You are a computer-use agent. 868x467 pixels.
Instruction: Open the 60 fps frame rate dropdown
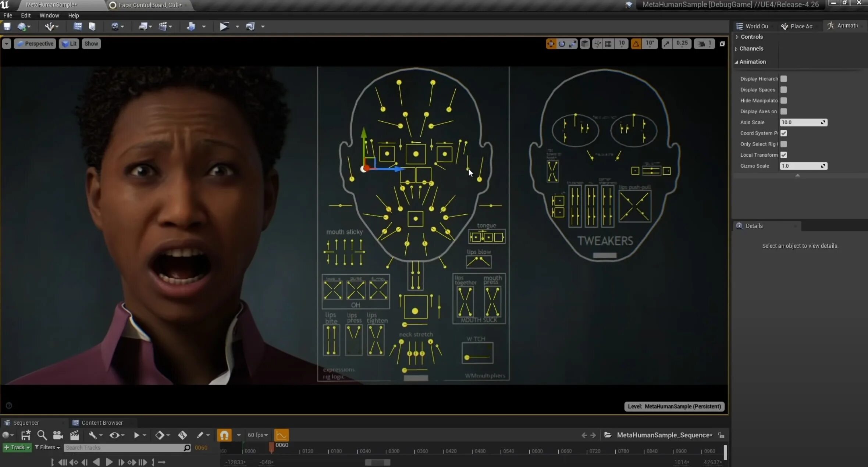257,435
